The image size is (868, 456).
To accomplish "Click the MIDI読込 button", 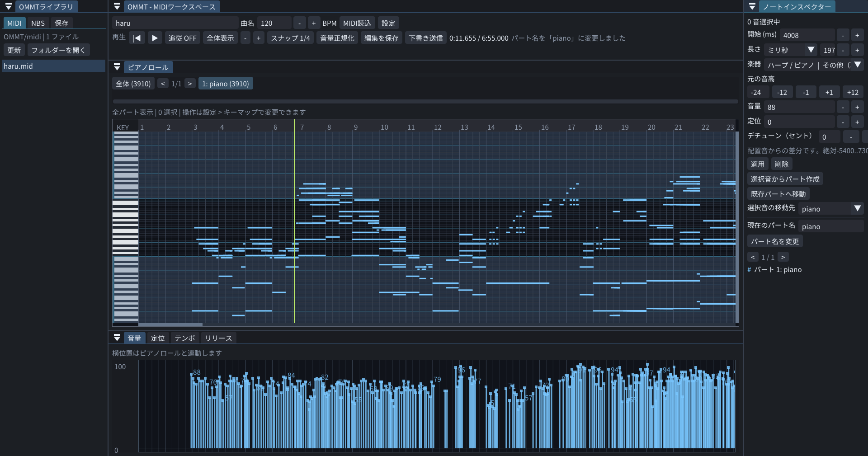I will (x=357, y=23).
